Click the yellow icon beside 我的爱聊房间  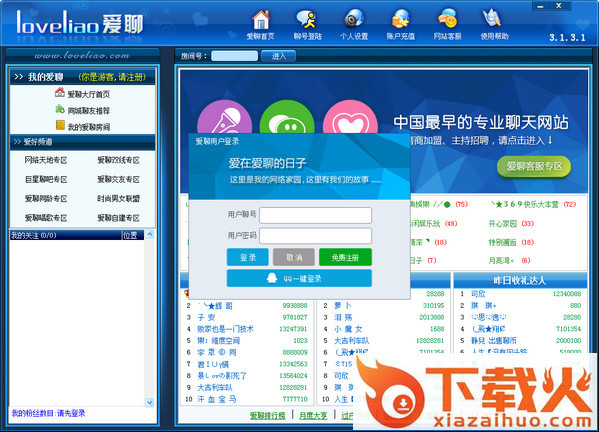point(60,125)
